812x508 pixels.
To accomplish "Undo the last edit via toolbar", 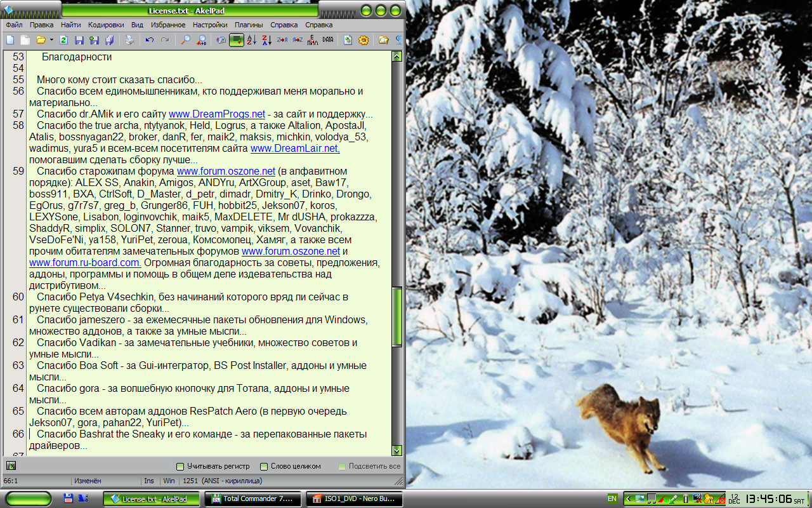I will click(x=149, y=40).
